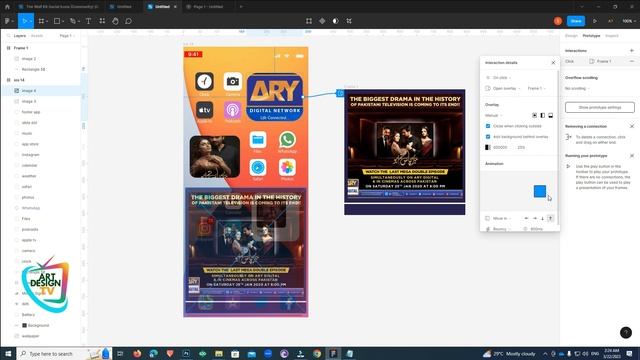Click the search icon in Layers panel
The height and width of the screenshot is (360, 640).
[x=8, y=36]
